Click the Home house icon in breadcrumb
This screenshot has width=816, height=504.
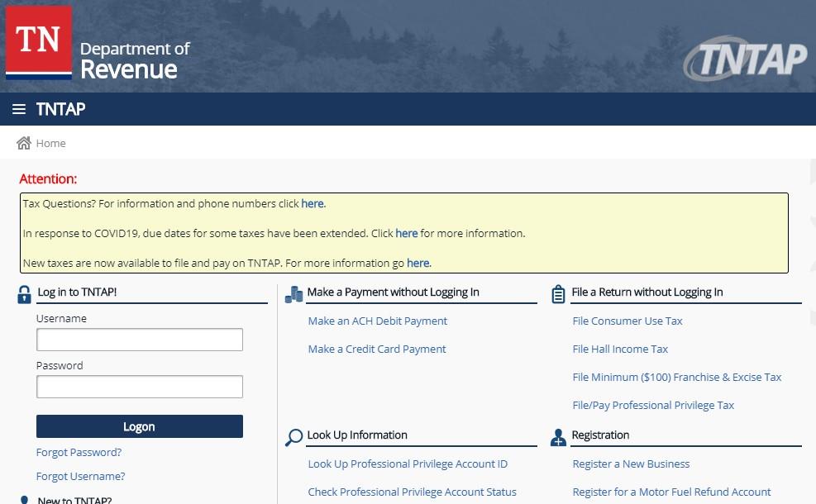(23, 143)
